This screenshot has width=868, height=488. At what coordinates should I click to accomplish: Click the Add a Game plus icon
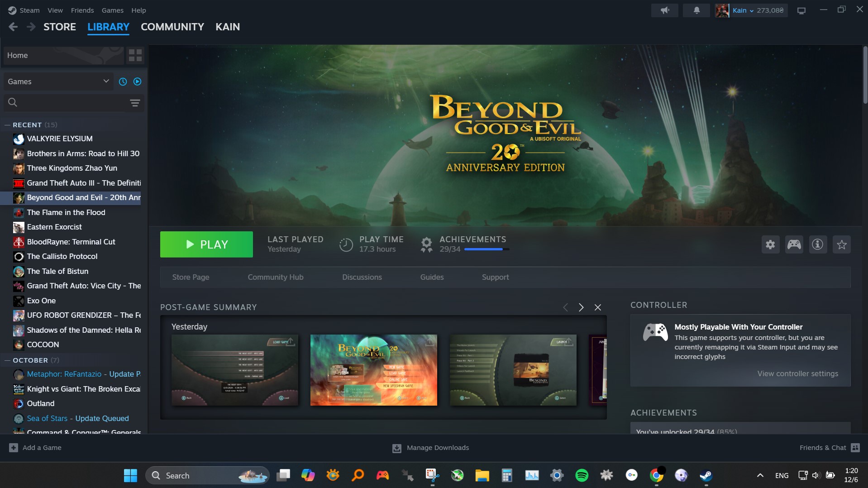[14, 448]
